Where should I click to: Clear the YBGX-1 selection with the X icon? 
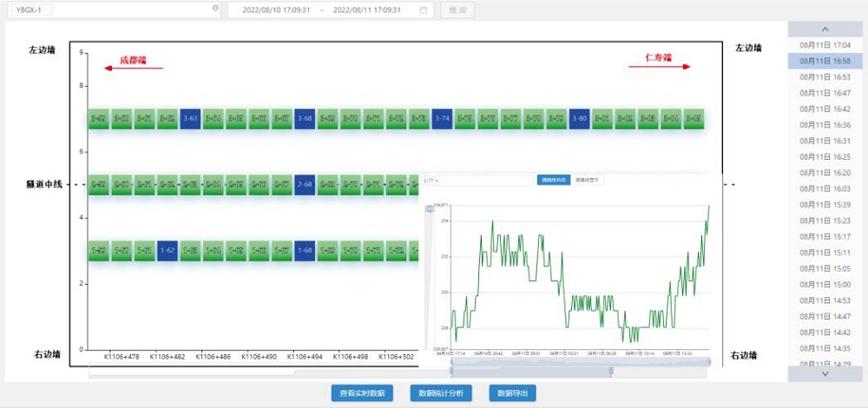coord(215,9)
